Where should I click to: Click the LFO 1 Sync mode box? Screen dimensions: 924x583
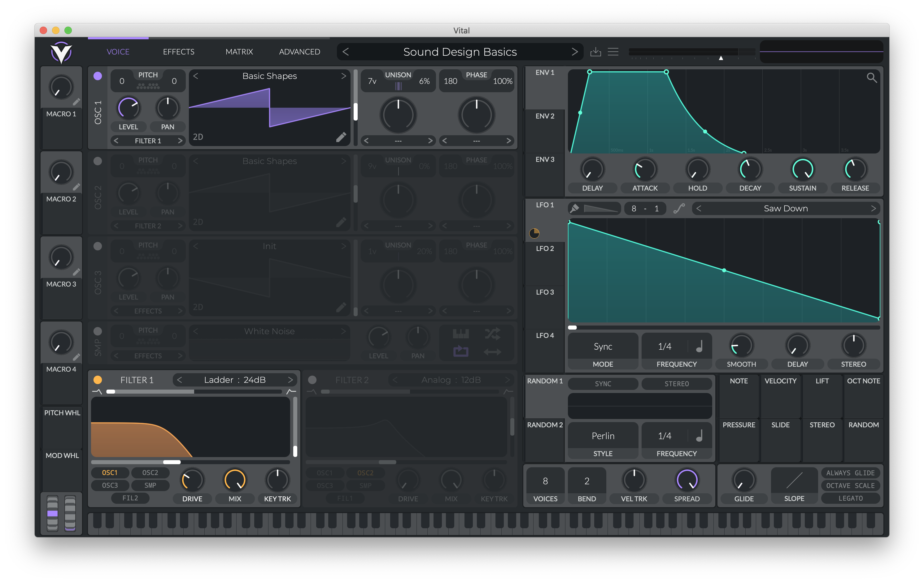pyautogui.click(x=603, y=346)
